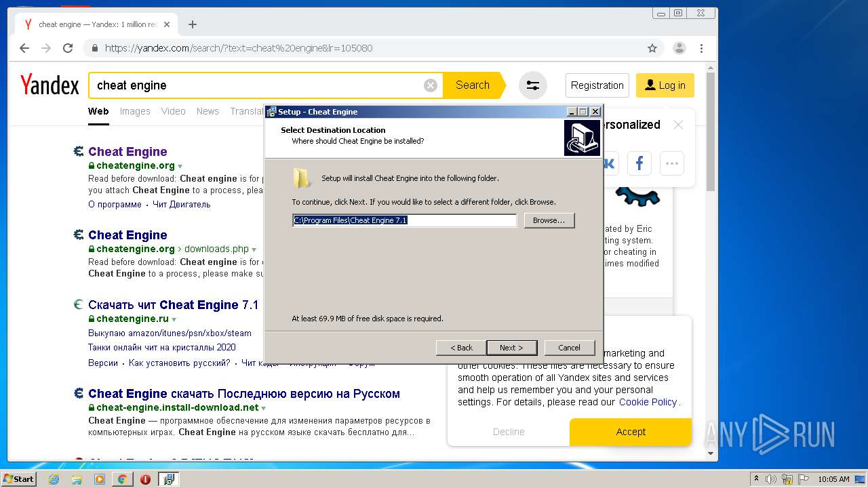This screenshot has height=488, width=868.
Task: Switch to the Video results tab
Action: (x=173, y=111)
